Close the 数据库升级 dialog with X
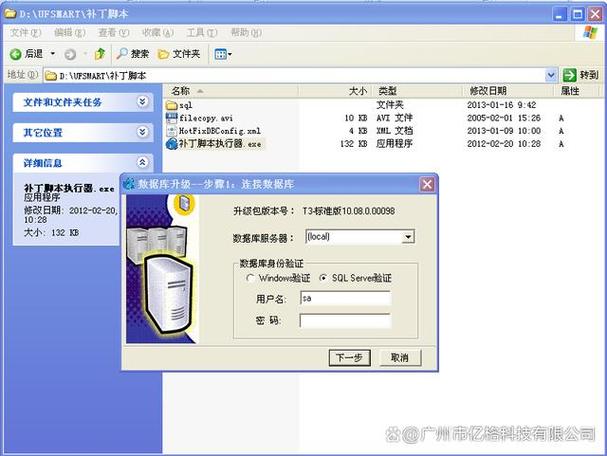Viewport: 607px width, 456px height. pyautogui.click(x=427, y=184)
